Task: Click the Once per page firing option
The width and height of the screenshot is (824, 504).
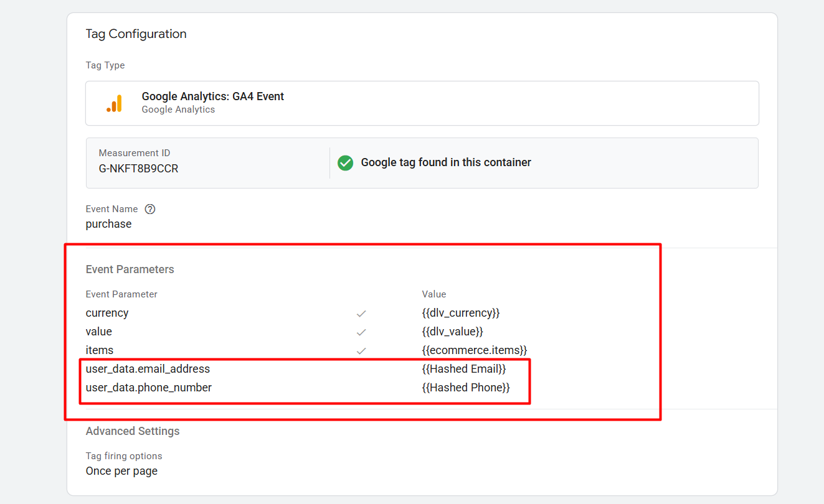Action: coord(121,471)
